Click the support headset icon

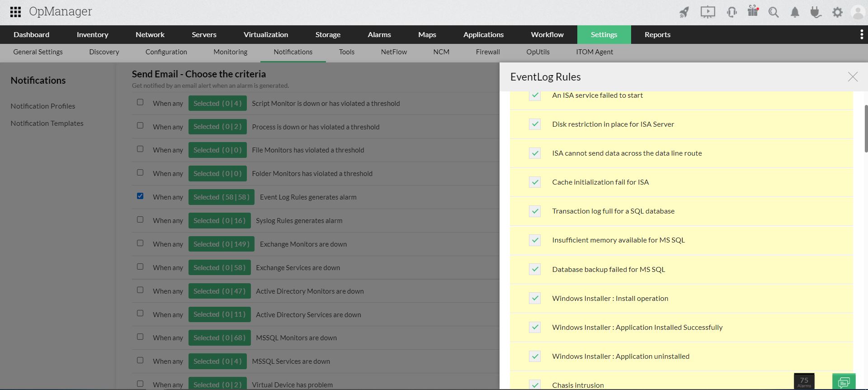point(731,12)
